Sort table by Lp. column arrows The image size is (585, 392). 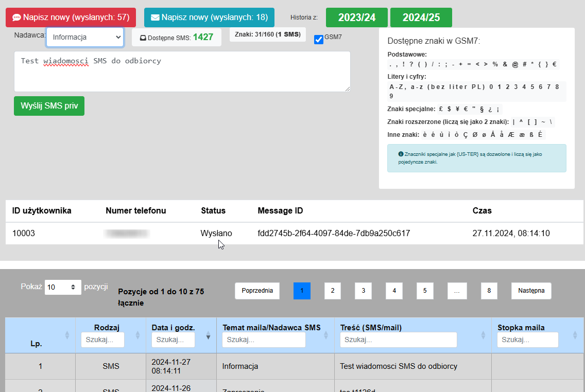point(66,335)
